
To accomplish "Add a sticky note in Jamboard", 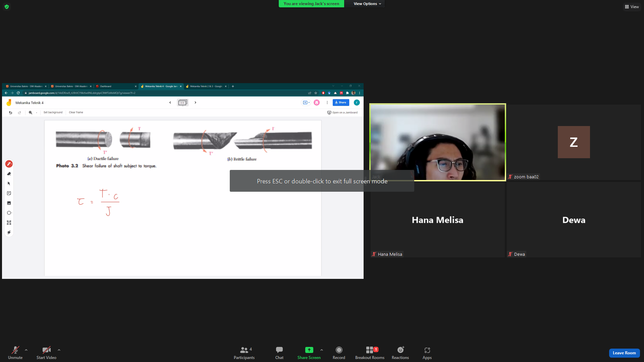I will point(9,193).
